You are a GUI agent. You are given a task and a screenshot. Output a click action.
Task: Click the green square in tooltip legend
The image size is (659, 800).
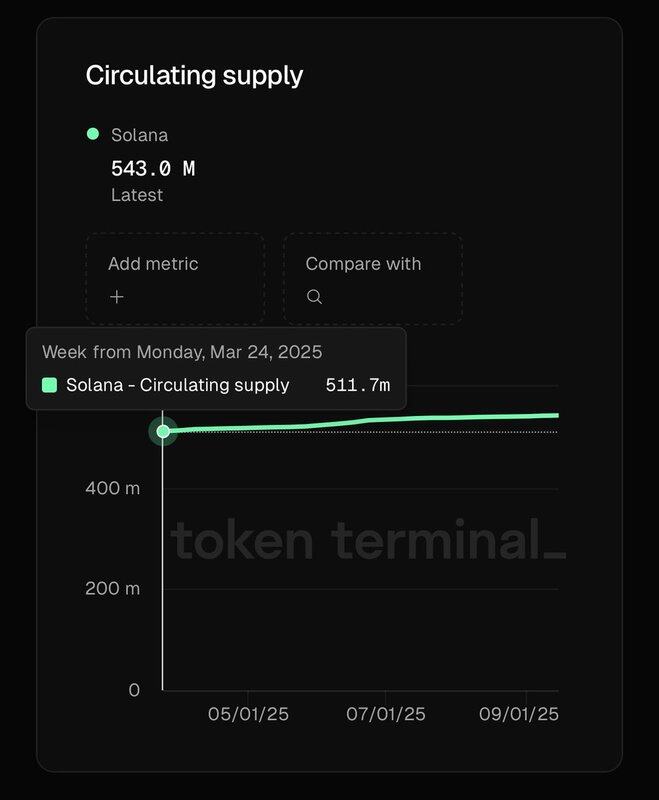click(49, 385)
